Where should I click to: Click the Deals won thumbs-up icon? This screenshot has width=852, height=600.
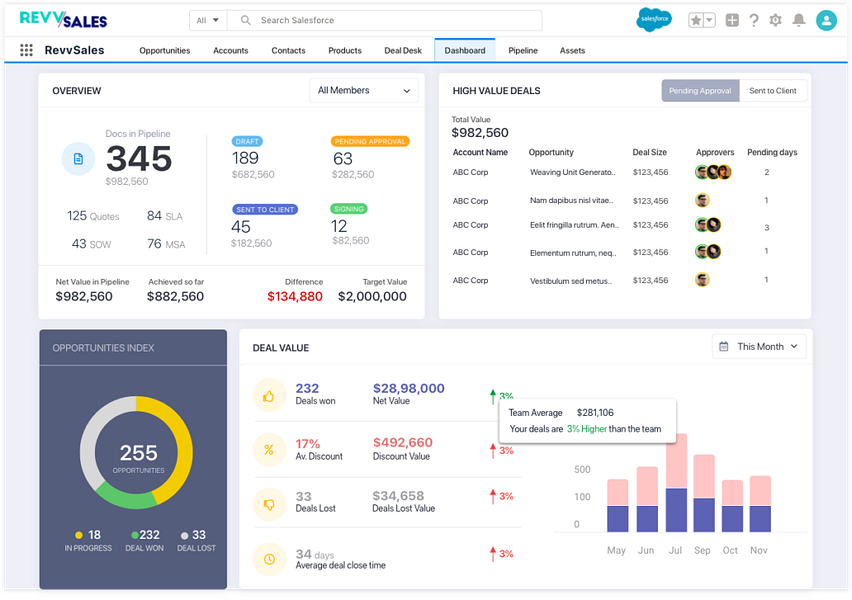[x=269, y=396]
